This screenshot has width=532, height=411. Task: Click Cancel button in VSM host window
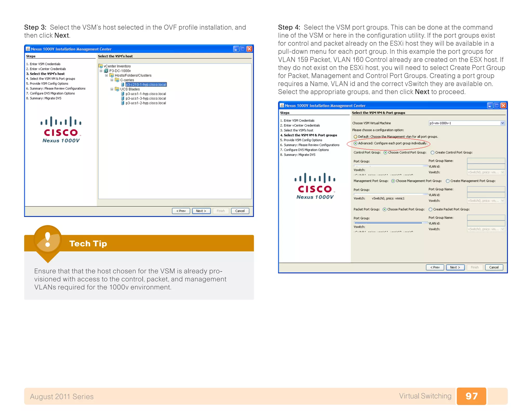coord(240,211)
